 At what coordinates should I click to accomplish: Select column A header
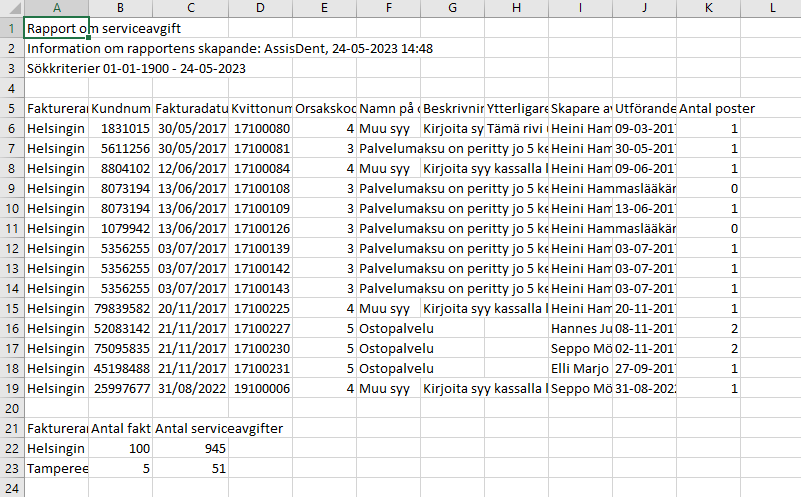coord(56,8)
